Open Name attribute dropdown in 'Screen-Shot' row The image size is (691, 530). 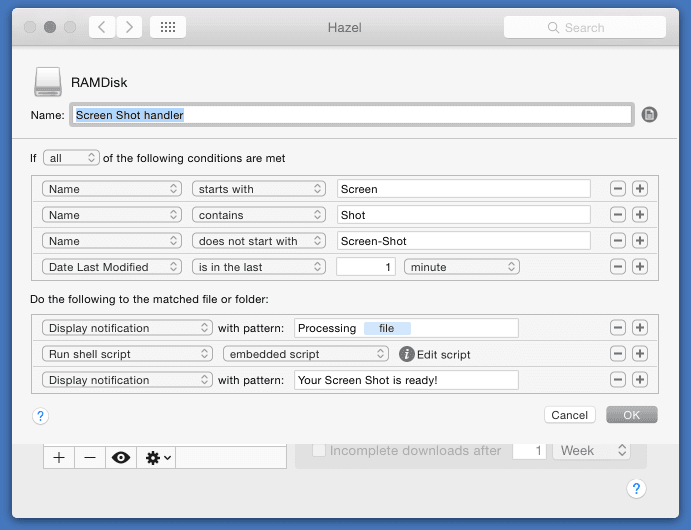(x=112, y=241)
